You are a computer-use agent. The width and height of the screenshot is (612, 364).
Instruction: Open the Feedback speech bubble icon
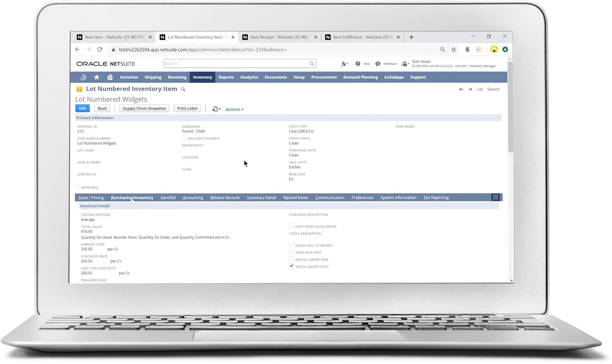(x=378, y=64)
